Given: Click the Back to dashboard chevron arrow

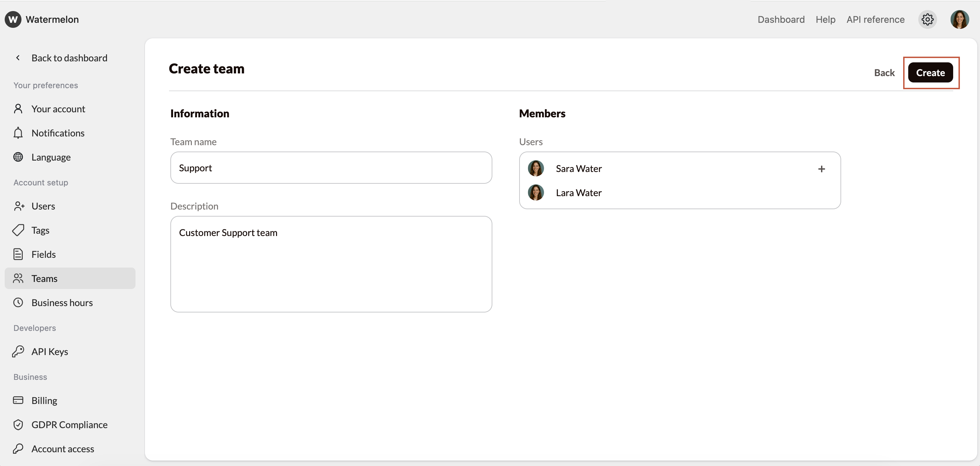Looking at the screenshot, I should (x=18, y=58).
